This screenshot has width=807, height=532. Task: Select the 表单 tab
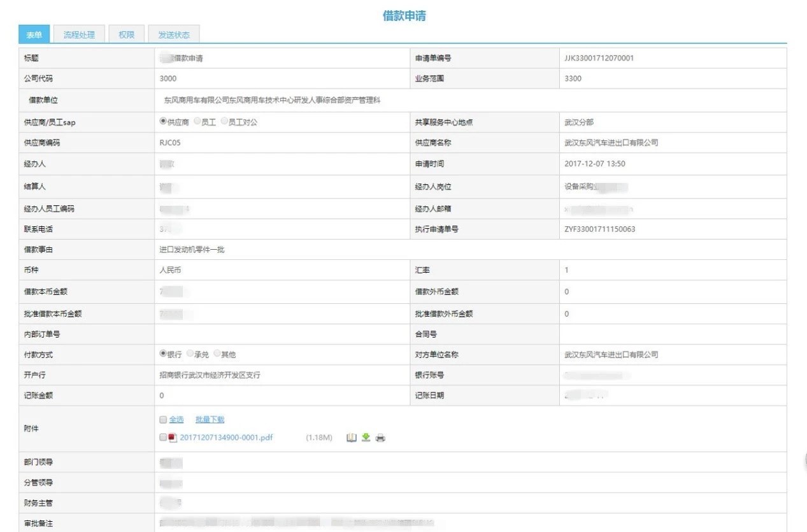click(34, 35)
